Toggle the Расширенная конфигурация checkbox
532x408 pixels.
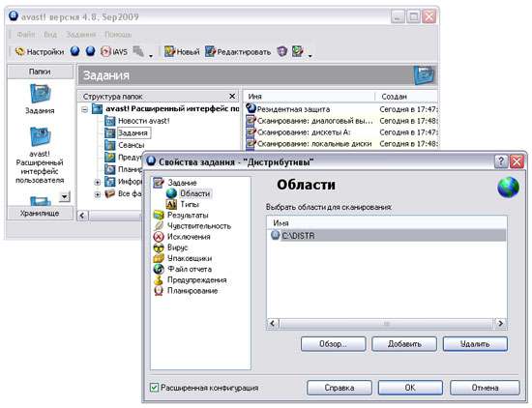click(x=155, y=388)
